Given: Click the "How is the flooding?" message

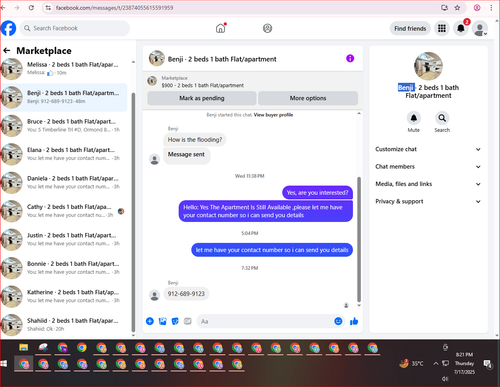Looking at the screenshot, I should [195, 140].
